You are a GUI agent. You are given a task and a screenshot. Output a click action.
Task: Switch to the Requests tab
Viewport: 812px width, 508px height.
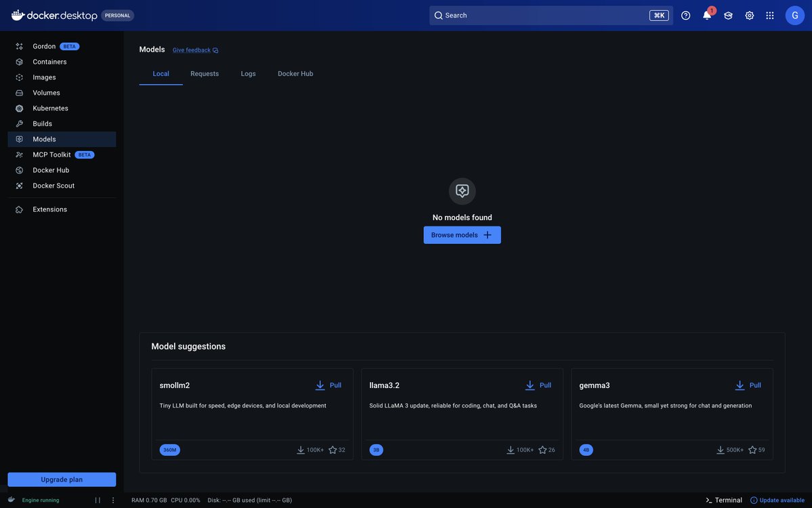click(205, 74)
